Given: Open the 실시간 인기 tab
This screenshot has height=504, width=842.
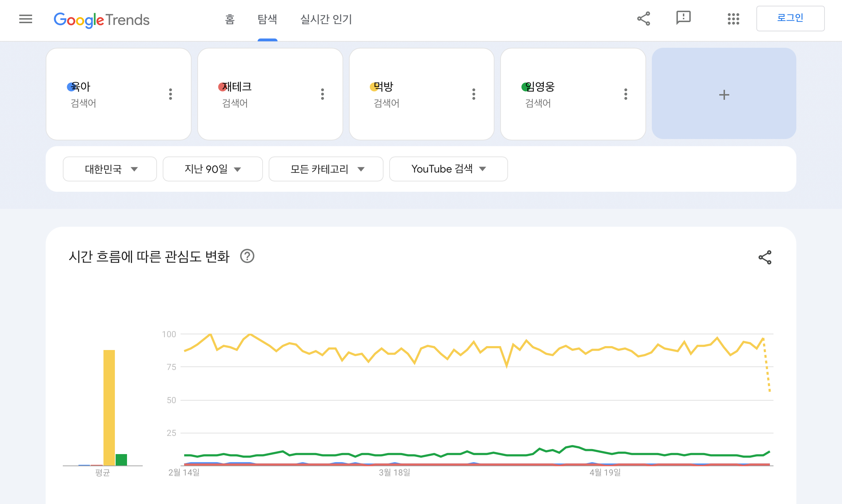Looking at the screenshot, I should point(326,19).
